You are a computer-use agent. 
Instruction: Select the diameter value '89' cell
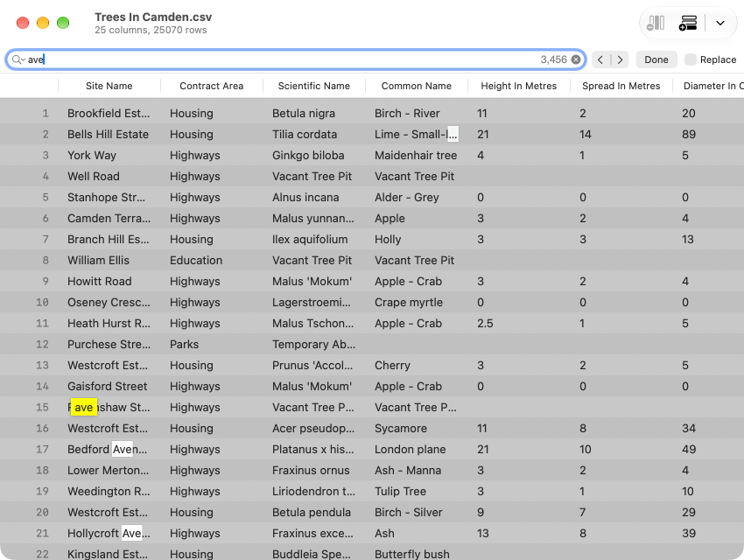point(689,134)
